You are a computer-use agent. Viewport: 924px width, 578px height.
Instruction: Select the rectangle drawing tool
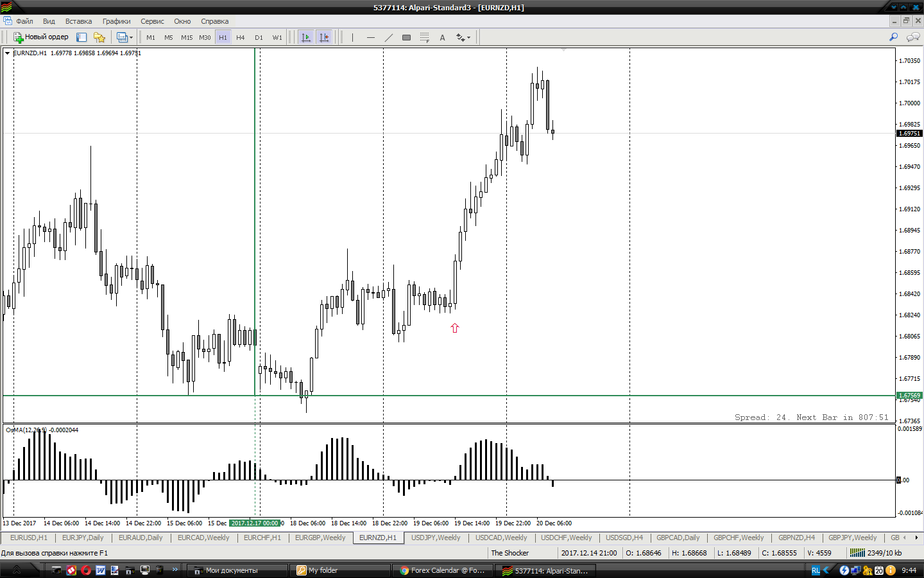click(x=406, y=37)
